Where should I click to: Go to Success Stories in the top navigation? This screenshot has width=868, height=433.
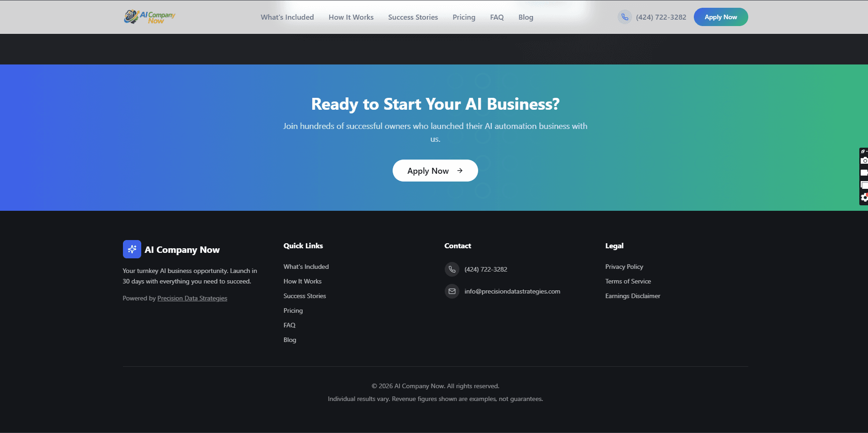pos(413,17)
